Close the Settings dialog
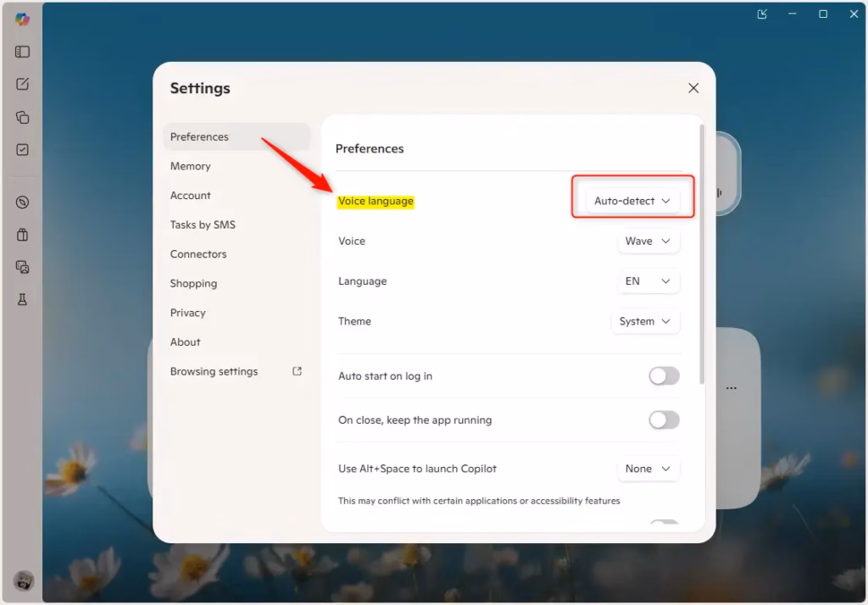This screenshot has height=605, width=868. tap(693, 88)
